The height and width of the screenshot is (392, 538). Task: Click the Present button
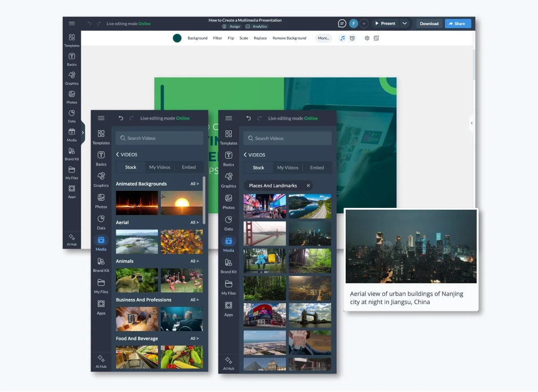pos(385,23)
